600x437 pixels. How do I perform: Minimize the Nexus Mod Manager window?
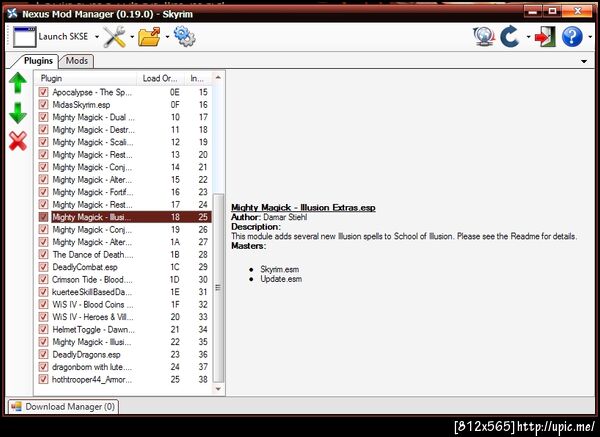tap(533, 12)
